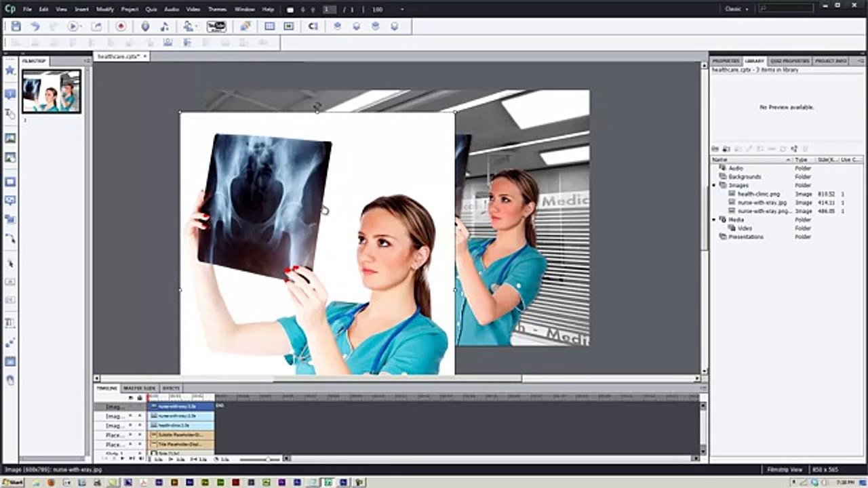Click the import icon in Library toolbar

point(726,148)
